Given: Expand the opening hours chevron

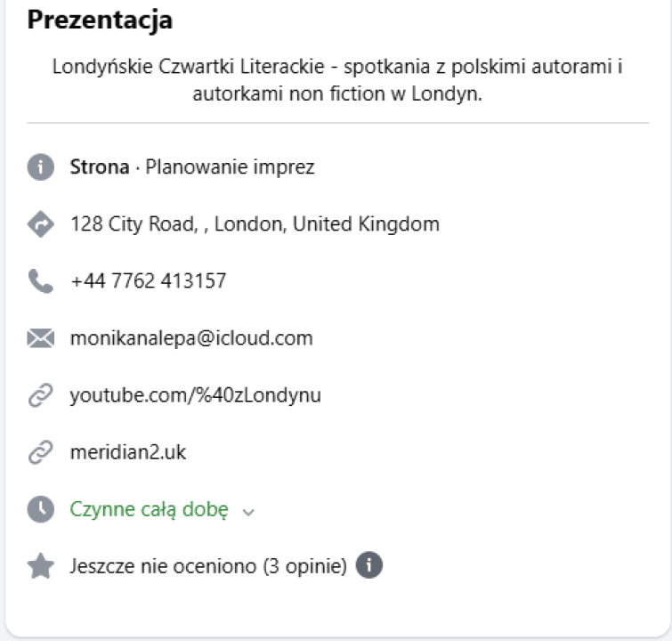Looking at the screenshot, I should (x=248, y=512).
